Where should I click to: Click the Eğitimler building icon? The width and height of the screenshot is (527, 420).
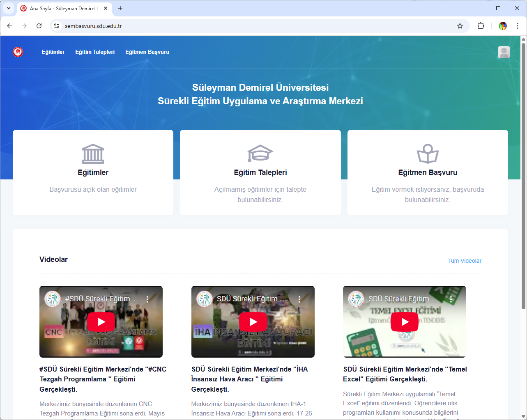tap(93, 154)
